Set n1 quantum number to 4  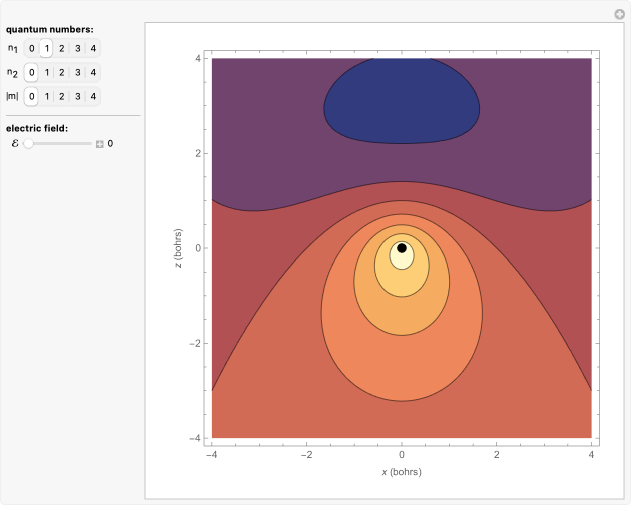click(93, 48)
